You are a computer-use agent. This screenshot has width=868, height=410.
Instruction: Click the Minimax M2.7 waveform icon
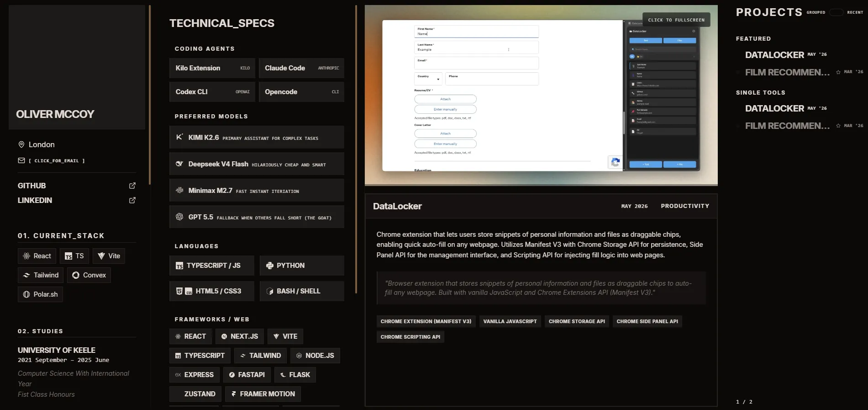click(x=179, y=190)
